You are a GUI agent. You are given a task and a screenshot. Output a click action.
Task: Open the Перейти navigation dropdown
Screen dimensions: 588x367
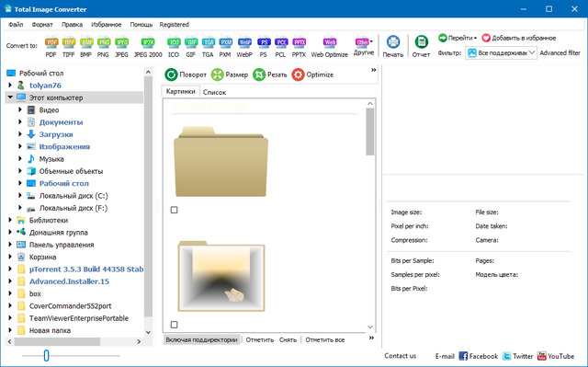pyautogui.click(x=458, y=38)
